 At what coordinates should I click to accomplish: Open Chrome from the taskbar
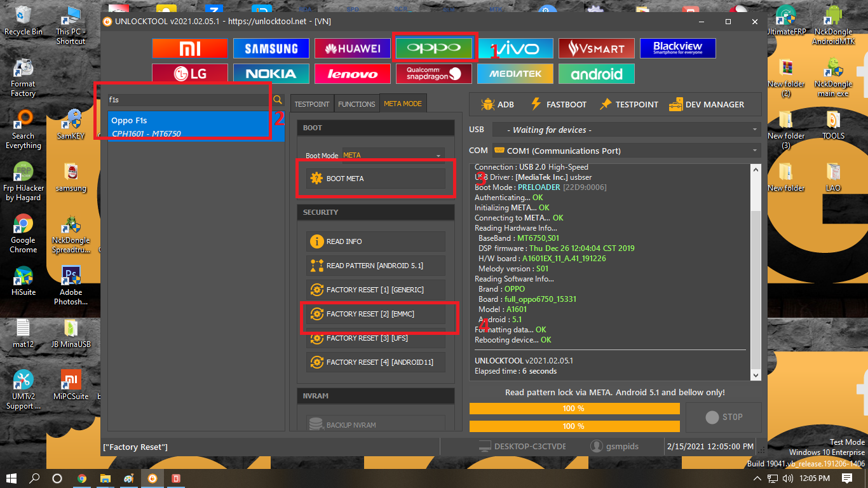click(82, 478)
